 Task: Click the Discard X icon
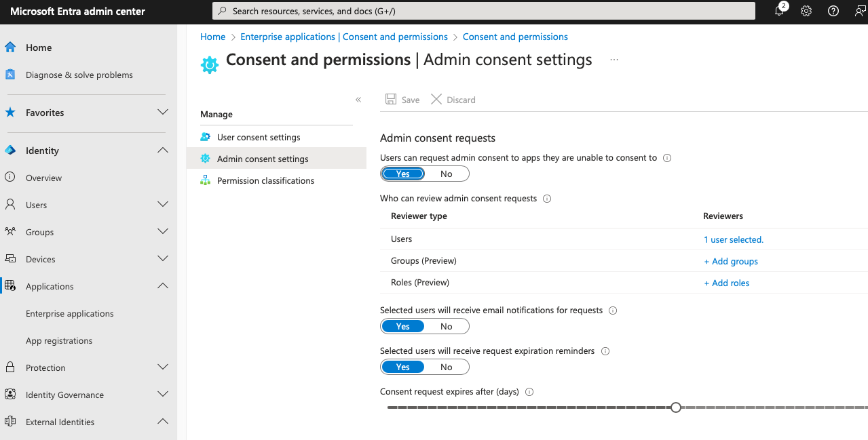(436, 100)
